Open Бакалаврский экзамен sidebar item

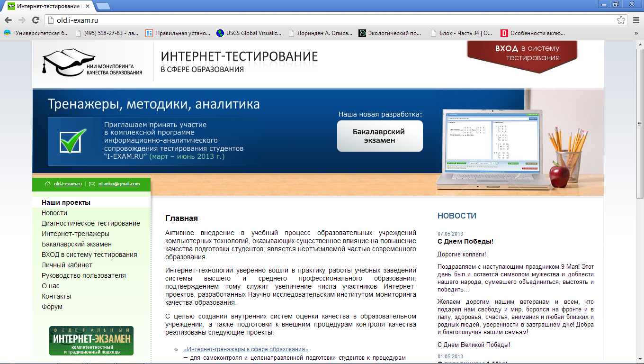pos(77,244)
